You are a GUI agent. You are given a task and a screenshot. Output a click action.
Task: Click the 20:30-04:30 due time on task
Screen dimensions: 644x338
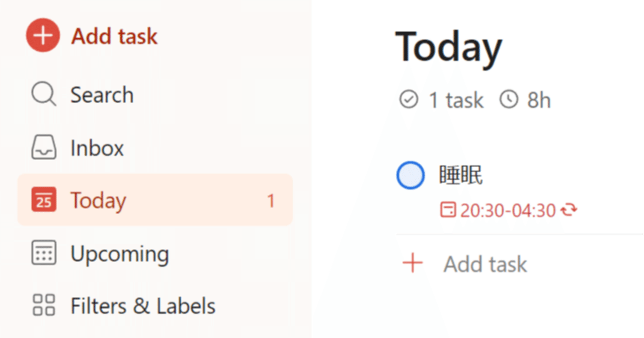[x=508, y=210]
